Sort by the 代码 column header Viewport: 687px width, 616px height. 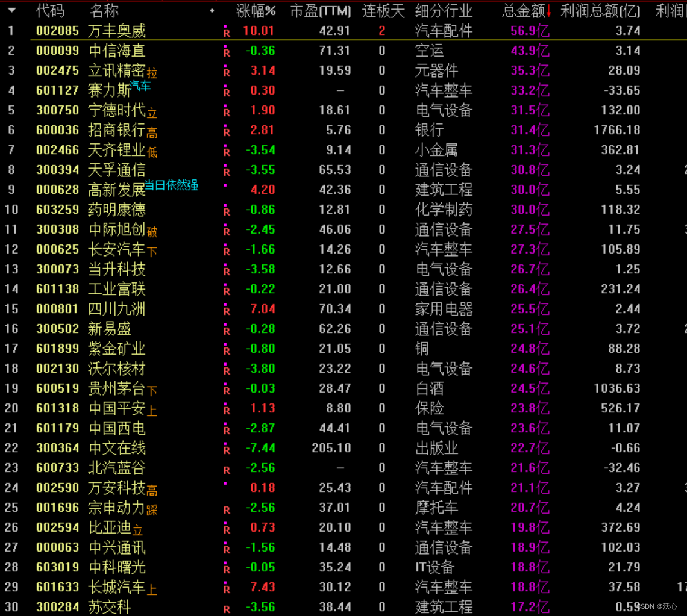(49, 11)
